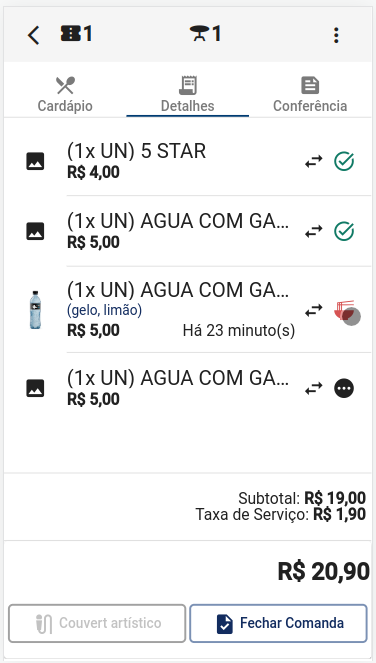Screen dimensions: 376x663
Task: Click the image placeholder beside 5 STAR
Action: [35, 162]
